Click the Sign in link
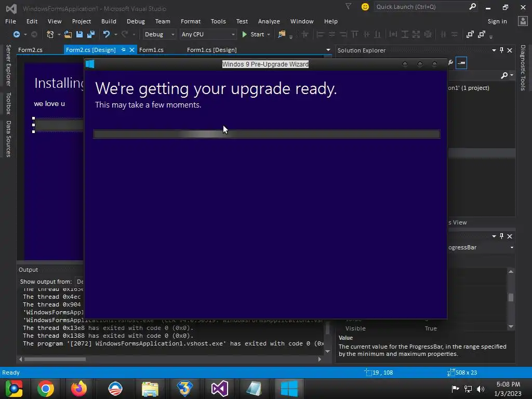532x399 pixels. click(497, 21)
